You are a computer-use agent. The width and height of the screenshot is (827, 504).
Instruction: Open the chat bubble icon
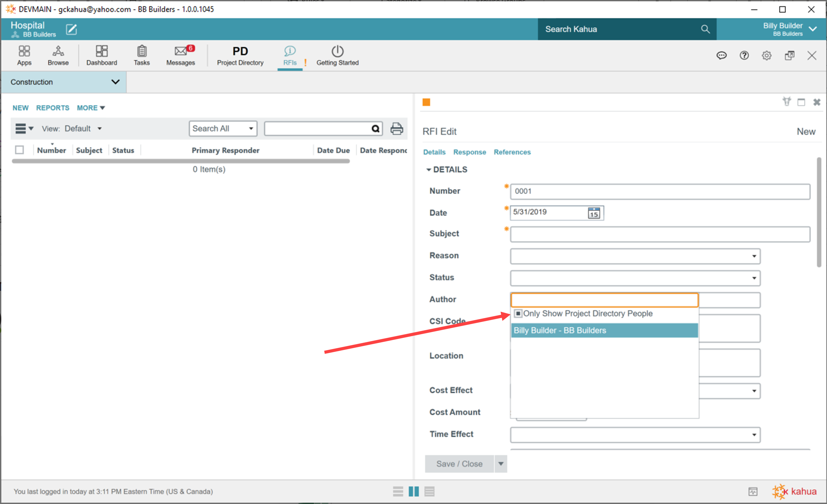click(x=721, y=55)
